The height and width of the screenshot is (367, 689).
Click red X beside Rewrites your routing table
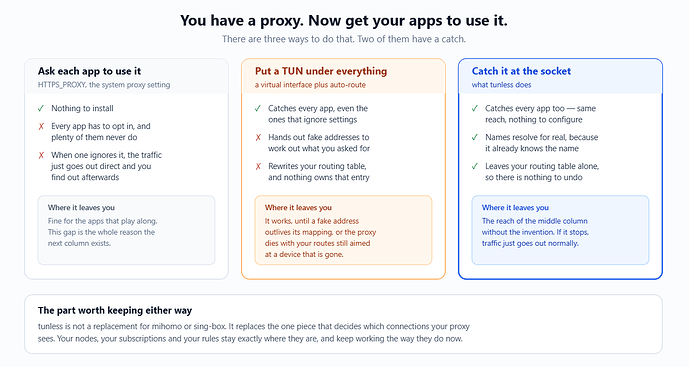pos(258,167)
